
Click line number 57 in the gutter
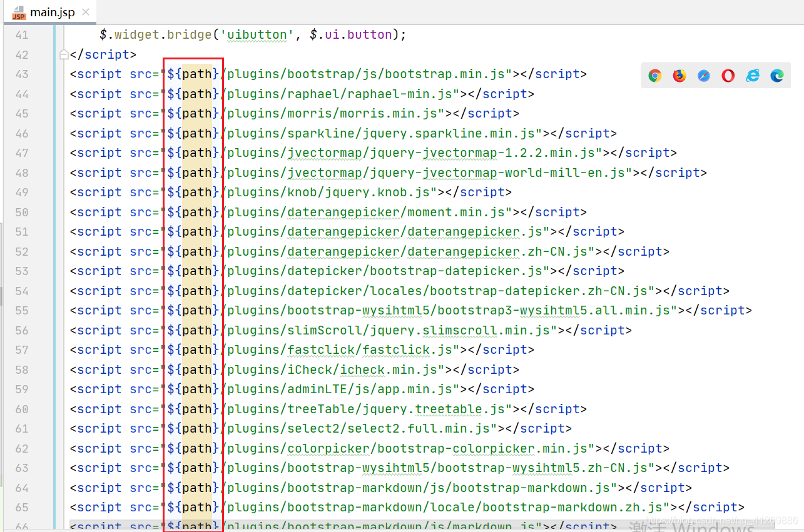click(21, 350)
